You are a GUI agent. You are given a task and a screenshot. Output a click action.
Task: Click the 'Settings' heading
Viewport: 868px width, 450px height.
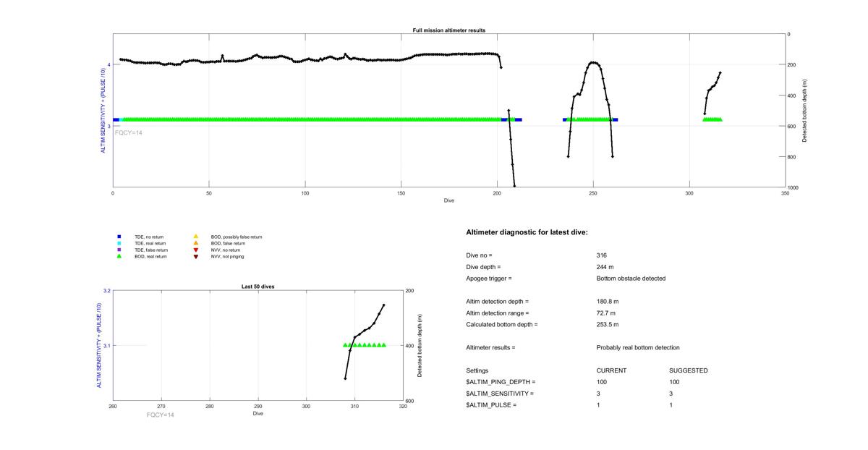tap(477, 371)
